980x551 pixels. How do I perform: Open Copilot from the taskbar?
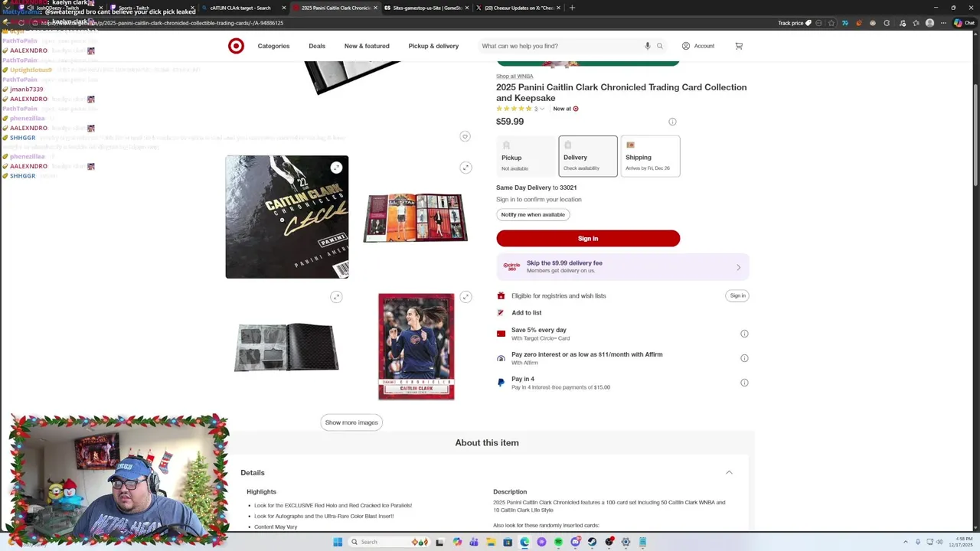pyautogui.click(x=457, y=542)
